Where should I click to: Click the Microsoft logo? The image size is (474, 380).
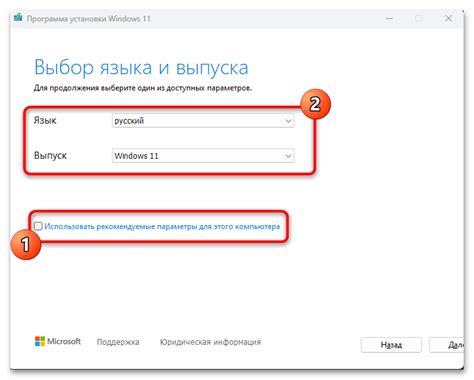pyautogui.click(x=58, y=341)
